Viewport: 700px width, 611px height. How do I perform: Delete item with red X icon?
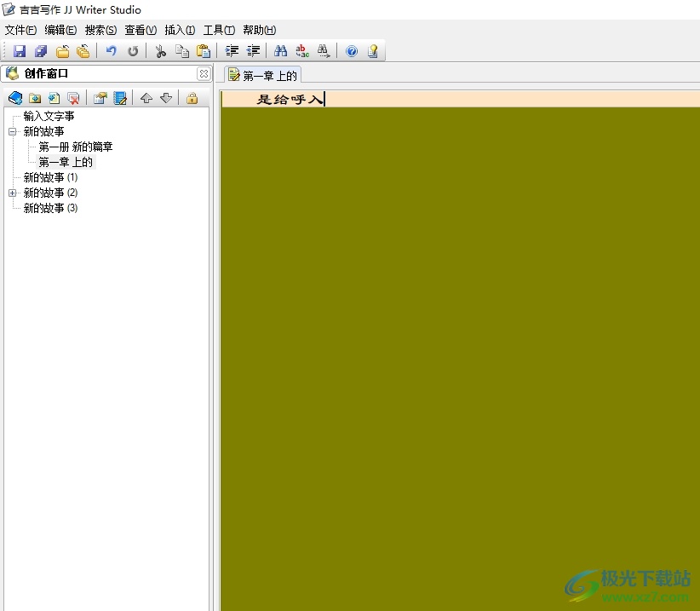[73, 98]
